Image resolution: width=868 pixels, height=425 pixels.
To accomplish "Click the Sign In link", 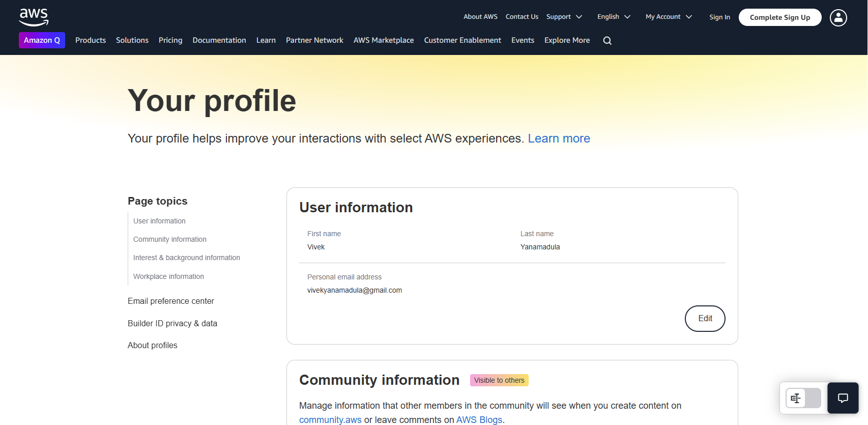I will pyautogui.click(x=719, y=17).
